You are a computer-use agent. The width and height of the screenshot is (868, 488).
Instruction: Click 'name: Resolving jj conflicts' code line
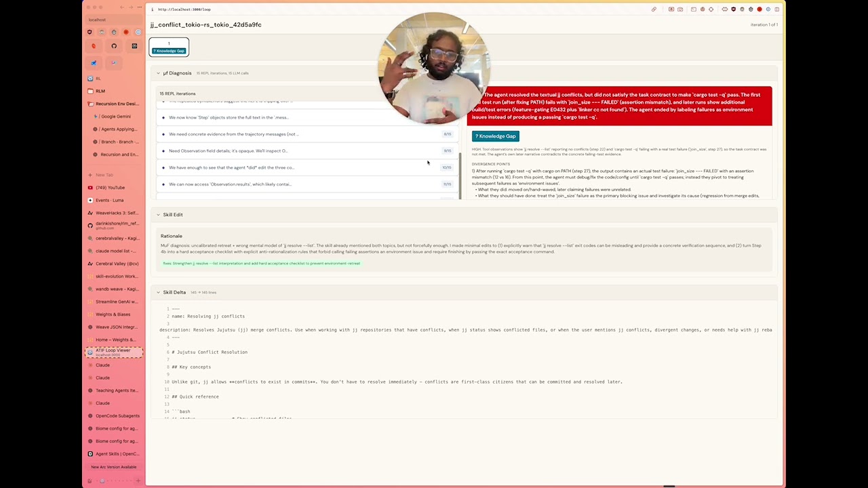point(208,317)
